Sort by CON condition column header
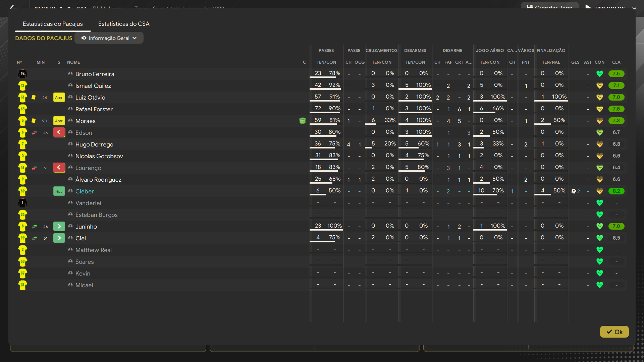 [600, 62]
